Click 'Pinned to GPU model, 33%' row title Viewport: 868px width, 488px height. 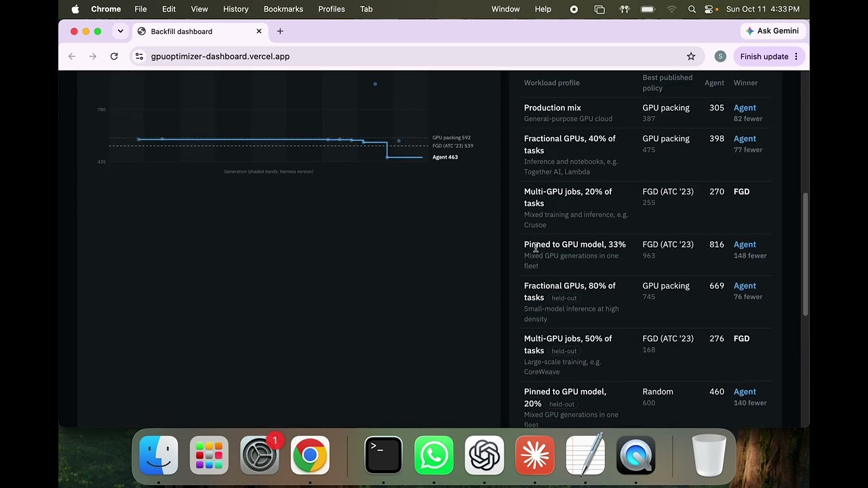pos(574,245)
